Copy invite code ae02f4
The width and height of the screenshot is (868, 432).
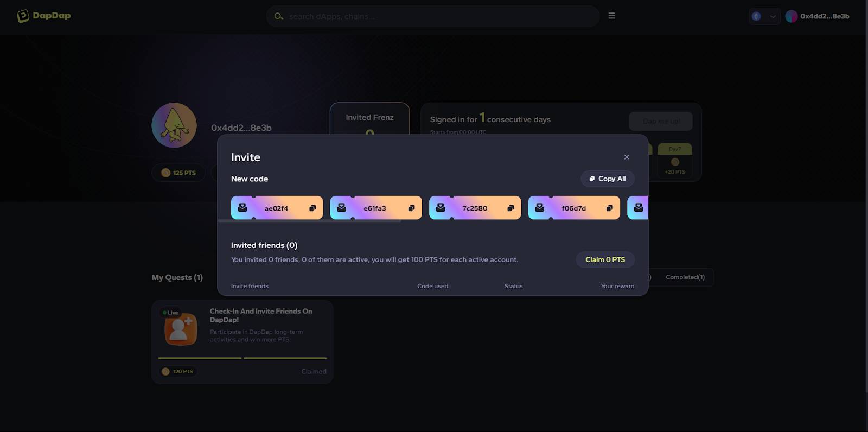pyautogui.click(x=312, y=208)
